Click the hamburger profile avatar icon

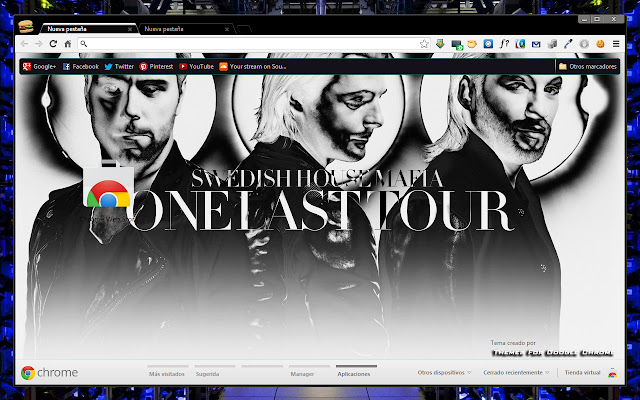[x=26, y=27]
